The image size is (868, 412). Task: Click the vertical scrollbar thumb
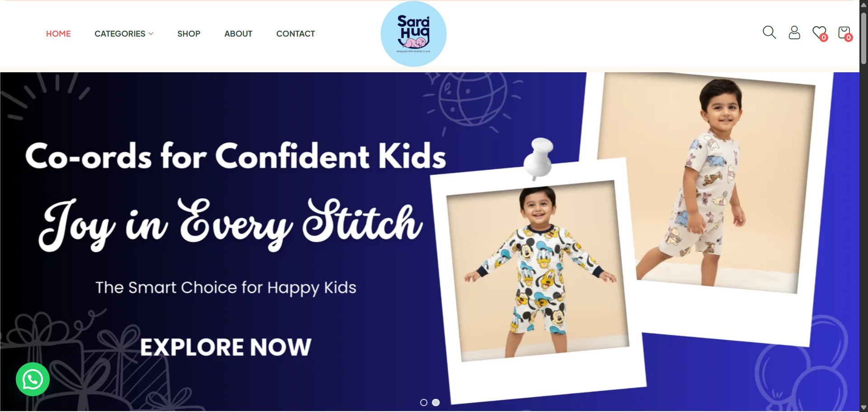click(x=863, y=38)
